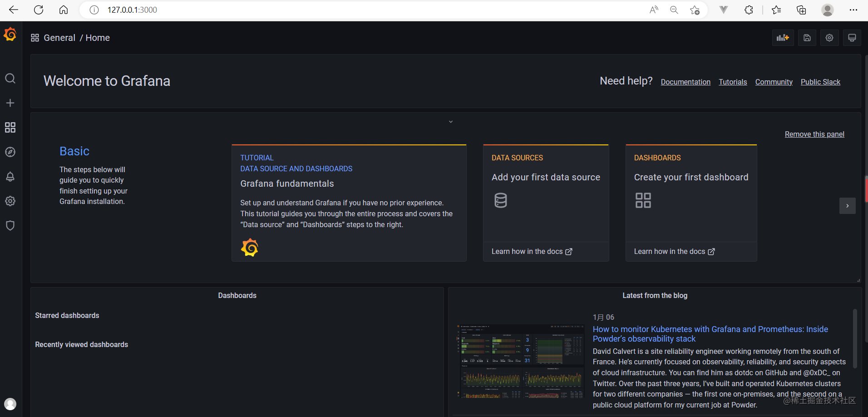Open the Kubernetes monitoring blog post title
Viewport: 868px width, 417px height.
(710, 334)
